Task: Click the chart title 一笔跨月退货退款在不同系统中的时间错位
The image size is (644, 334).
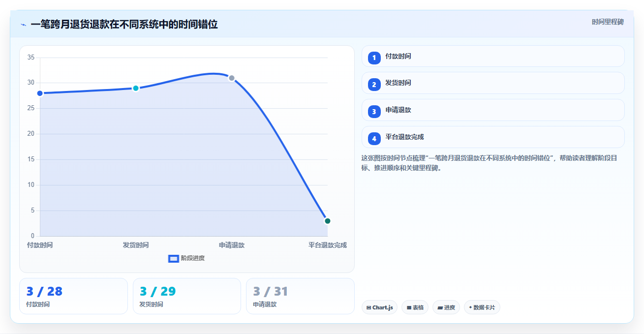Action: [x=124, y=25]
